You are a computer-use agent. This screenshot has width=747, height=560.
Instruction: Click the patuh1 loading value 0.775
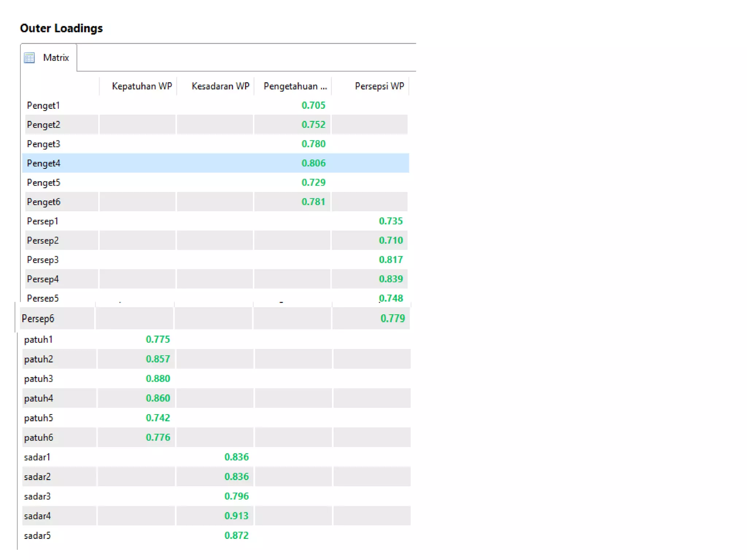click(x=158, y=339)
